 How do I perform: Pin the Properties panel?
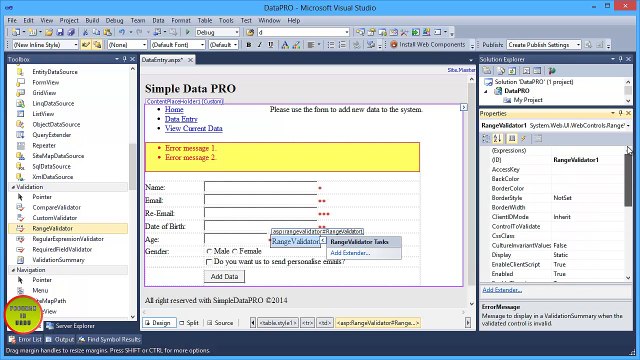(x=620, y=113)
